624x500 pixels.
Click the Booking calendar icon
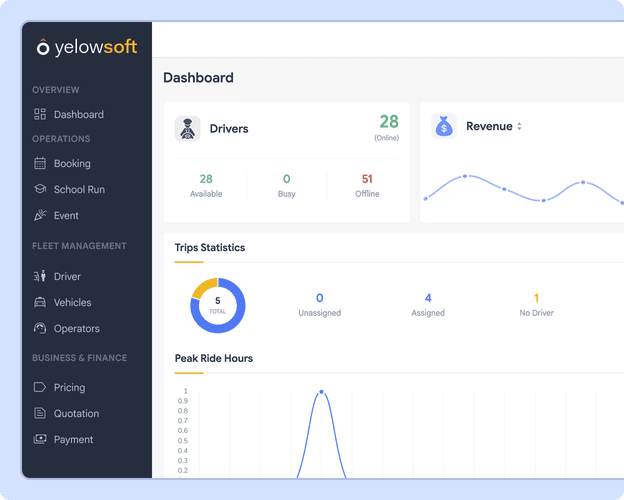click(40, 163)
